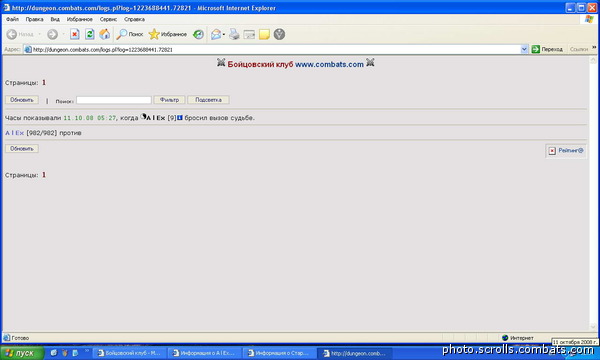Refresh the page with the toolbar icon
600x360 pixels.
(x=90, y=34)
